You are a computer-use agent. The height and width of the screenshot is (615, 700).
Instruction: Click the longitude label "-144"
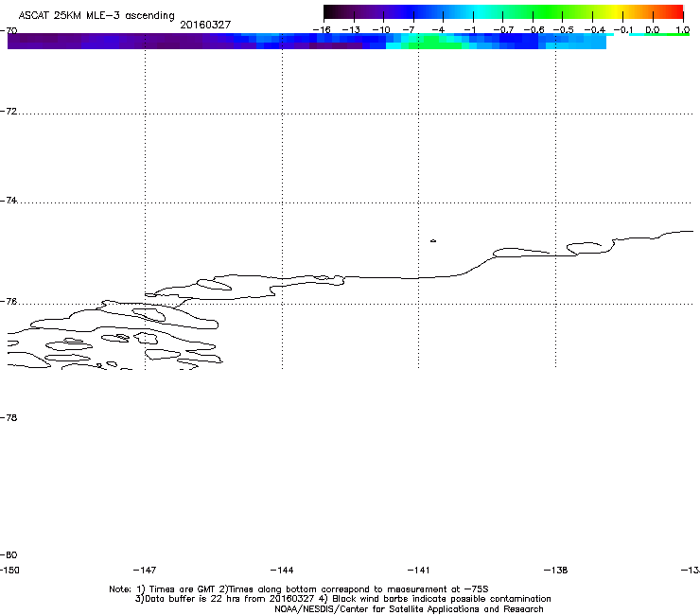pos(282,570)
